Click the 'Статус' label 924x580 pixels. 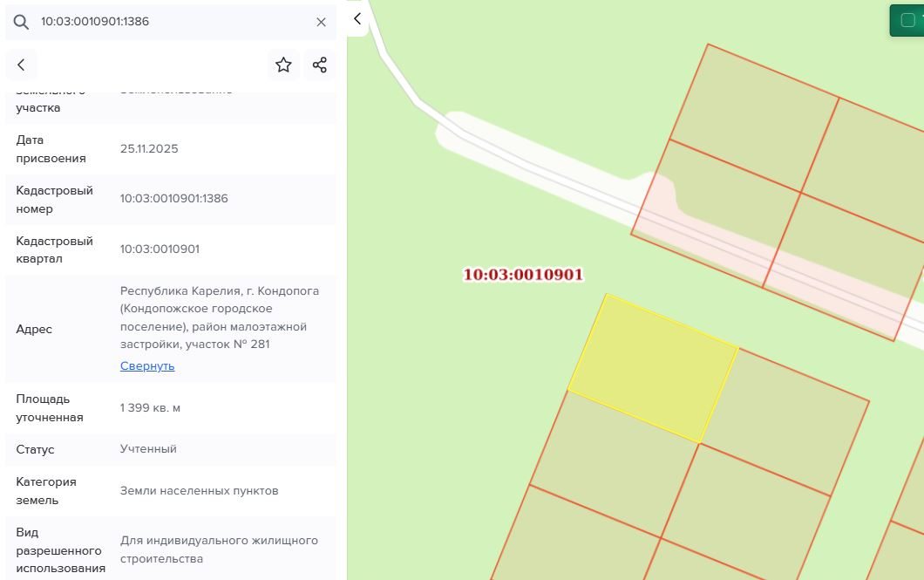tap(35, 449)
